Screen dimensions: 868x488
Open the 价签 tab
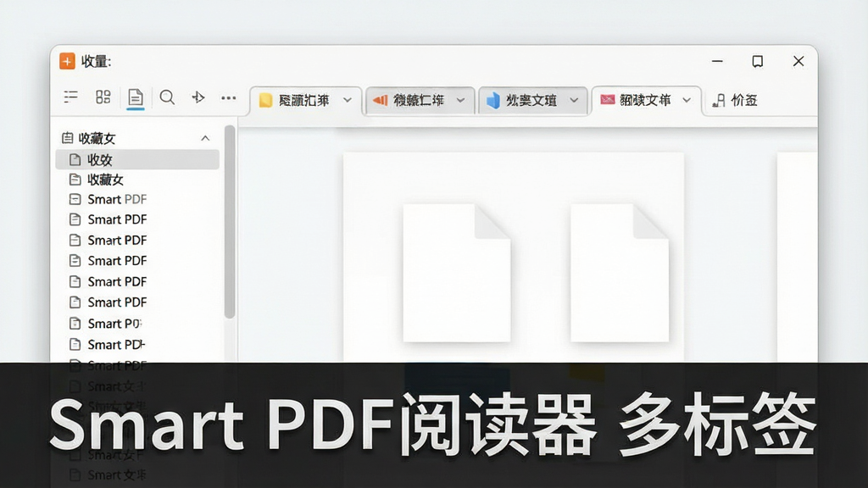tap(735, 101)
